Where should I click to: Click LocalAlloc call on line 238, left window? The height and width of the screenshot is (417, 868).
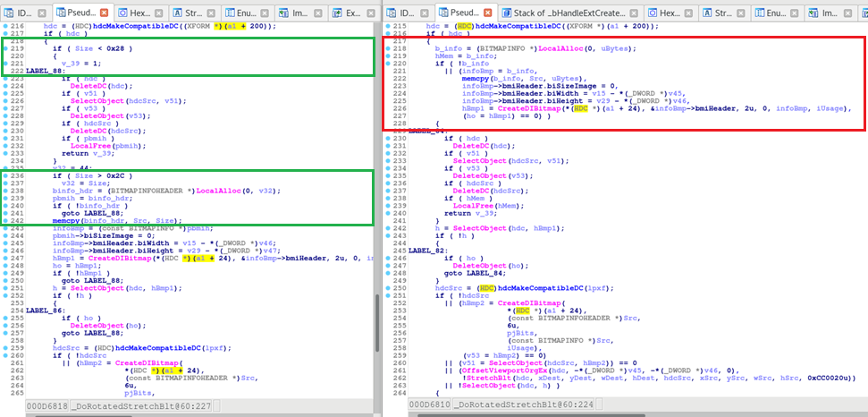[x=217, y=191]
